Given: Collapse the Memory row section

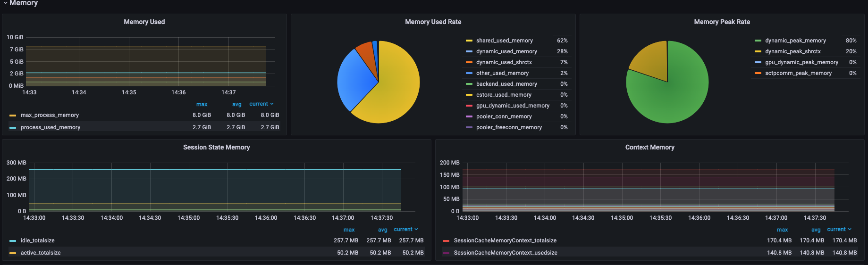Looking at the screenshot, I should click(21, 3).
